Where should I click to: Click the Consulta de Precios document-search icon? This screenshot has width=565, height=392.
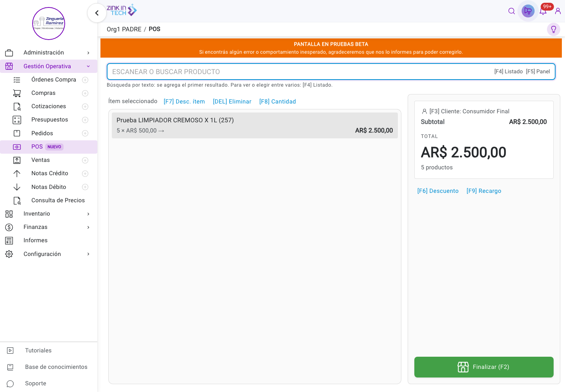pyautogui.click(x=17, y=200)
